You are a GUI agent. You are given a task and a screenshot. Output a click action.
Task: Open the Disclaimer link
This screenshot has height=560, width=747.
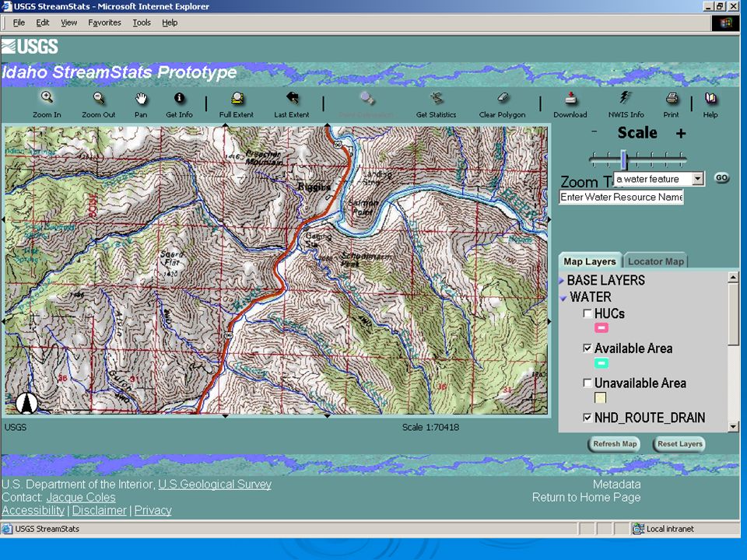[x=99, y=510]
